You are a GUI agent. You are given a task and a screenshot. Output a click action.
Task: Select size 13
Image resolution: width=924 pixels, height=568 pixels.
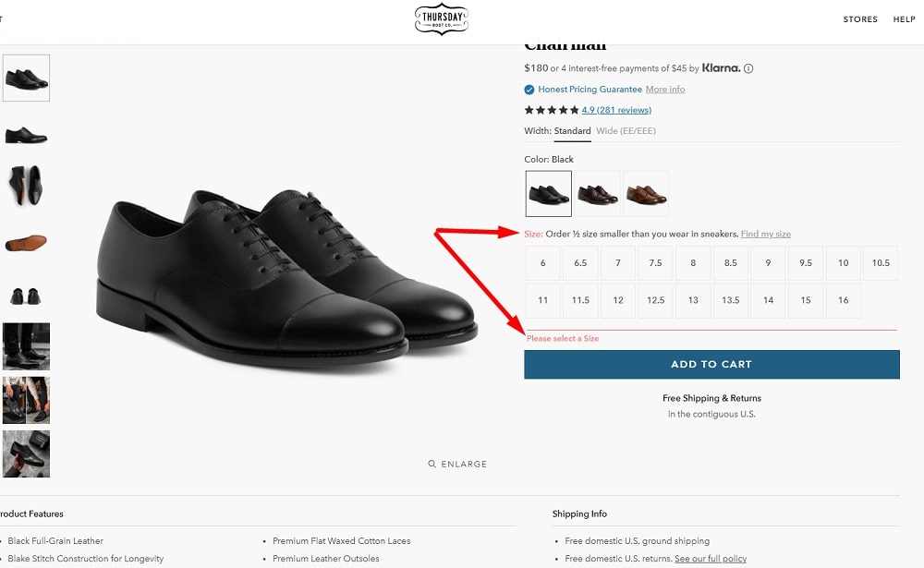point(693,299)
